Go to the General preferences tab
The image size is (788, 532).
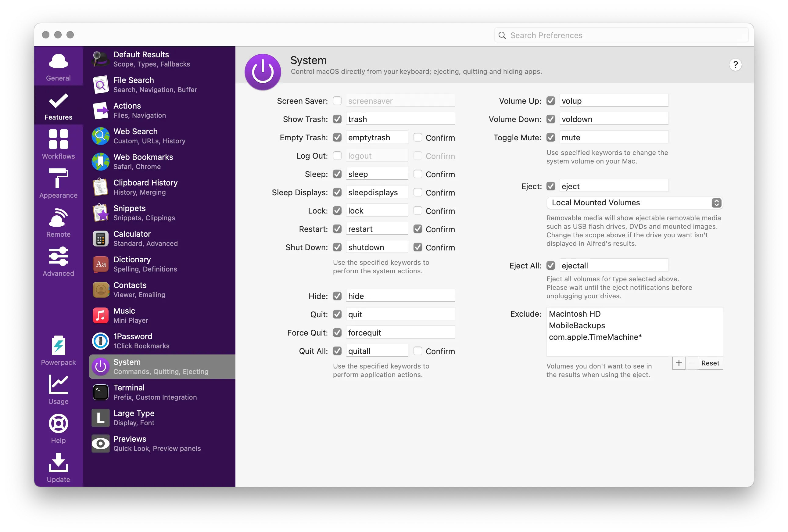tap(58, 66)
